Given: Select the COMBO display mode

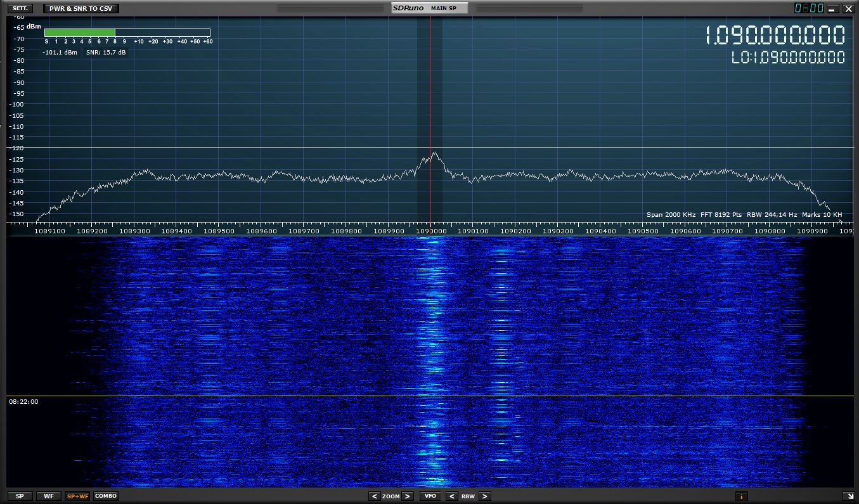Looking at the screenshot, I should click(106, 496).
